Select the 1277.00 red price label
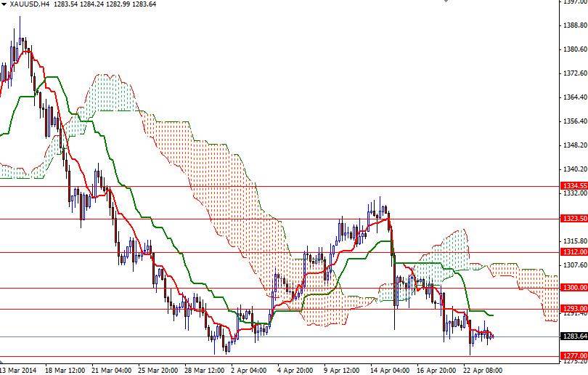Viewport: 588px width, 375px height. 574,355
